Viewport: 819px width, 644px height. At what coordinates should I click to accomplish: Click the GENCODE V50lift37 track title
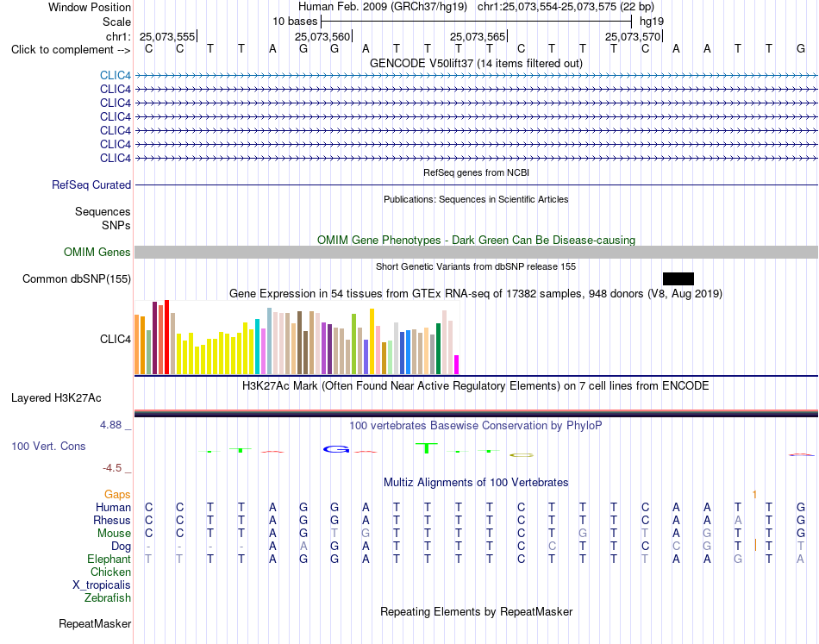(x=477, y=63)
